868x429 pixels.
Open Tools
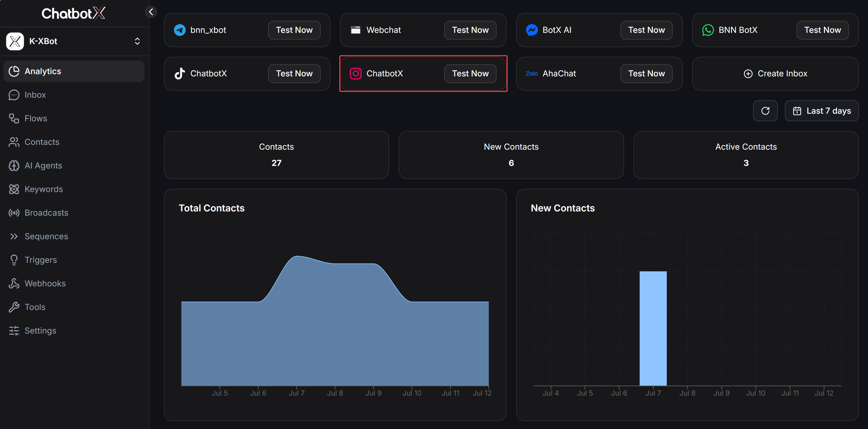(x=74, y=307)
